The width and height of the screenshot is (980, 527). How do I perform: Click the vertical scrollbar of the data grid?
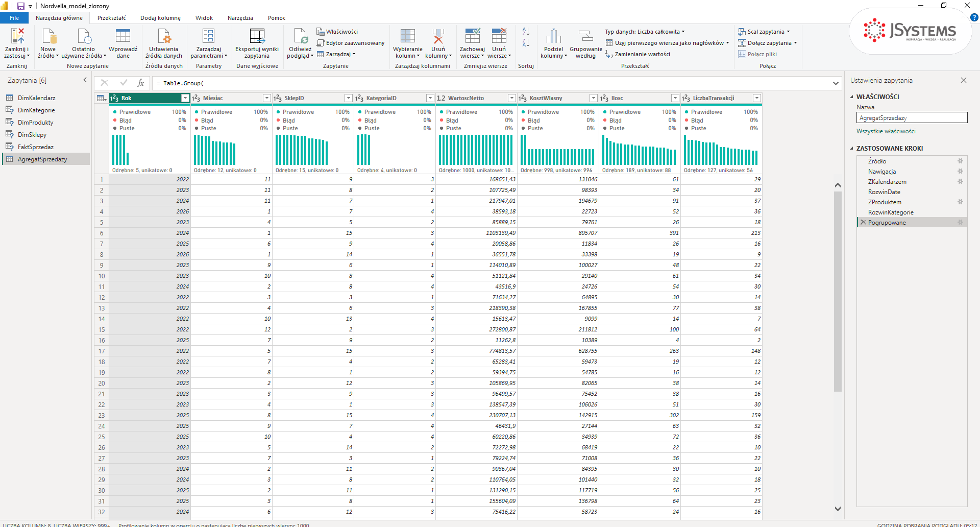pyautogui.click(x=838, y=291)
